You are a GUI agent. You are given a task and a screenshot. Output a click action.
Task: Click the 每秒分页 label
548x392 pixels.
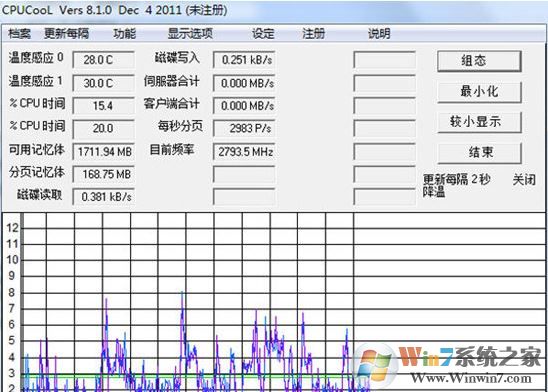tap(180, 126)
